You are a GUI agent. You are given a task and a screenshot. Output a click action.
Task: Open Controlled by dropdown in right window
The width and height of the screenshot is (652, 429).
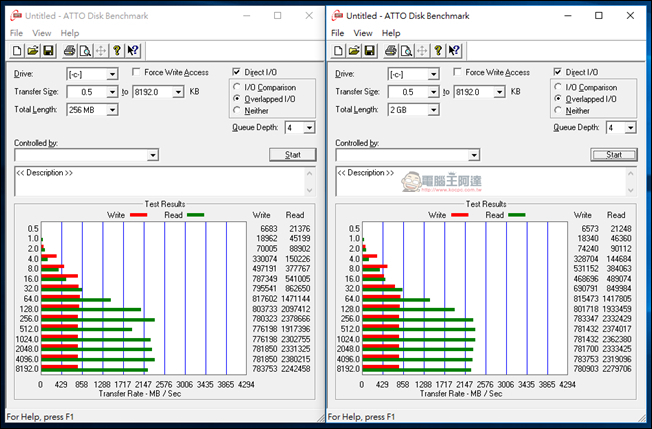(474, 155)
